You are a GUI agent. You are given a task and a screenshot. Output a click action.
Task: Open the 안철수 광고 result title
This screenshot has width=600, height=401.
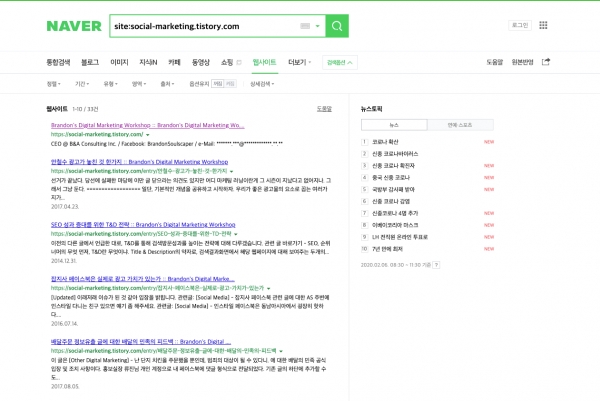[139, 162]
